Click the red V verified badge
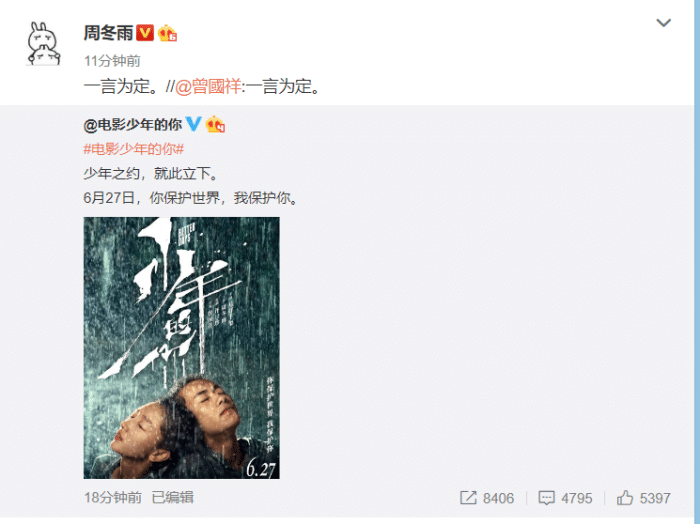This screenshot has height=524, width=700. (145, 33)
